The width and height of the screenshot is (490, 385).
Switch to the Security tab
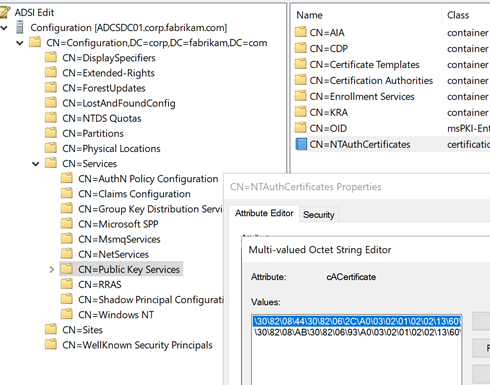click(319, 215)
